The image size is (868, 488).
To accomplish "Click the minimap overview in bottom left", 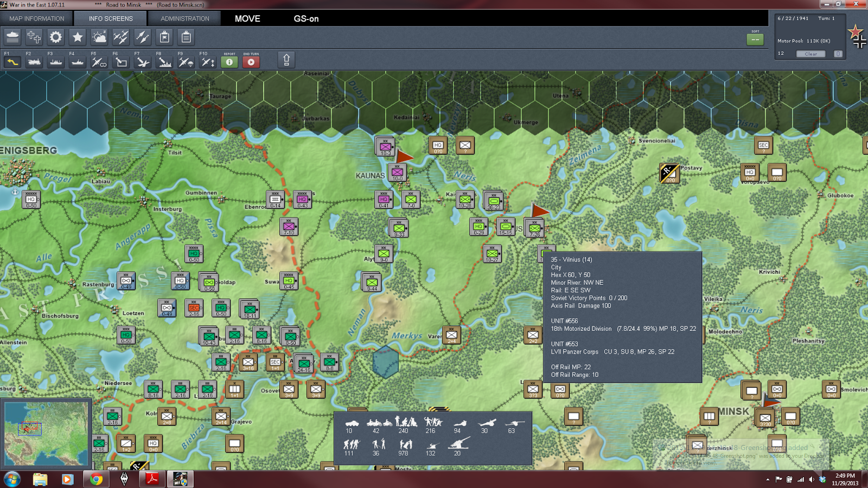I will (46, 434).
